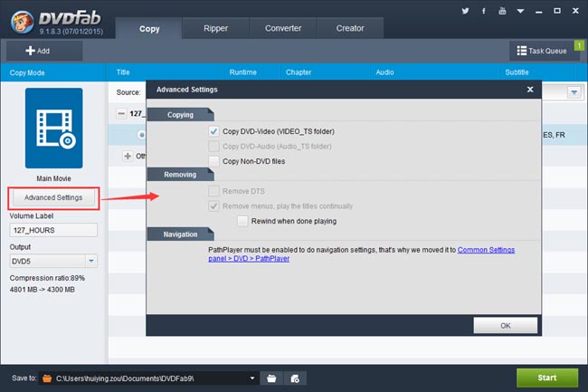
Task: Open the title bar dropdown menu arrow
Action: pos(520,11)
